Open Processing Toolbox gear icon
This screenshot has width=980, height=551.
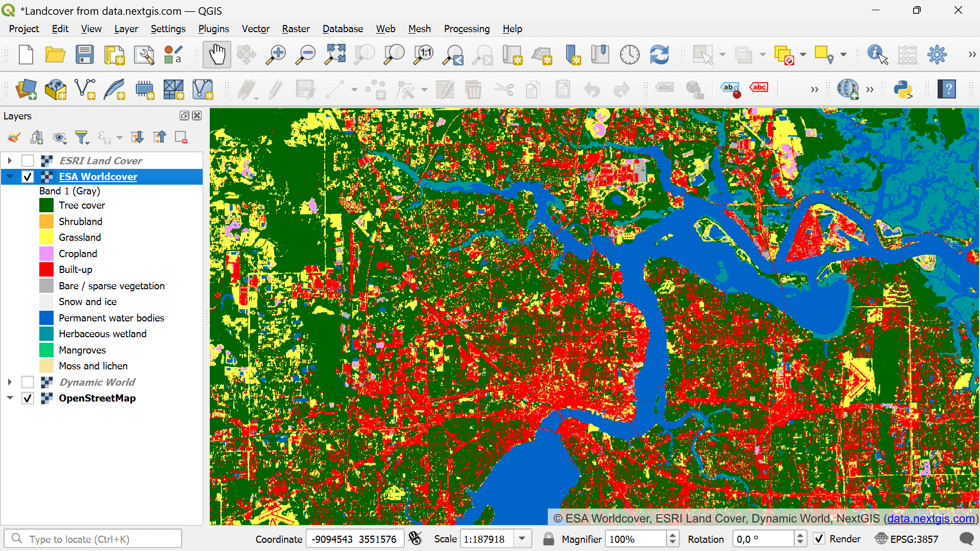[x=937, y=55]
